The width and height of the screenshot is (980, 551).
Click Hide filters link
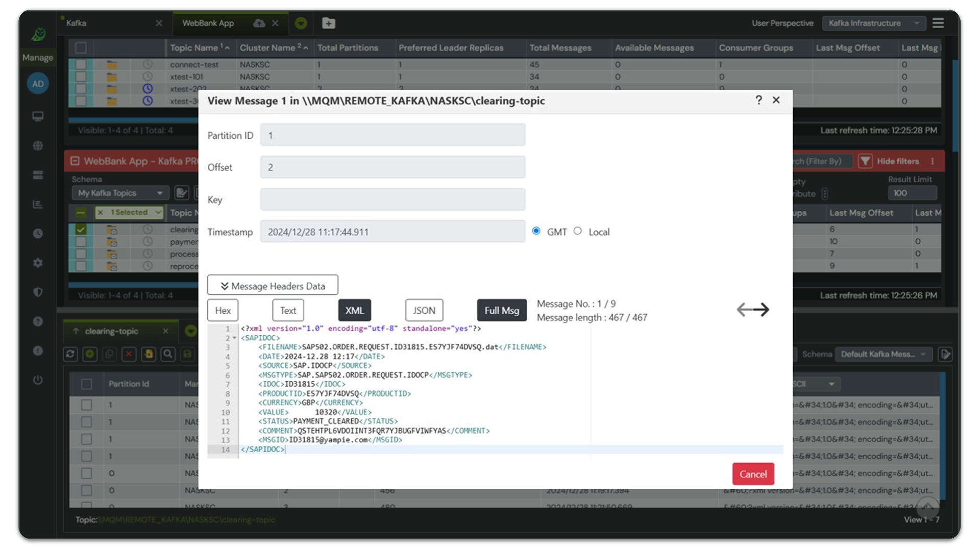[898, 161]
